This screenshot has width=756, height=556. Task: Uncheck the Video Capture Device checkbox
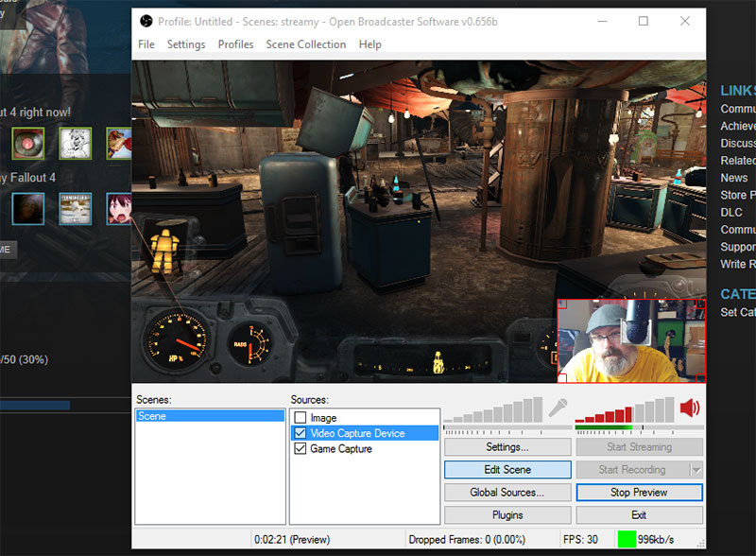coord(301,433)
